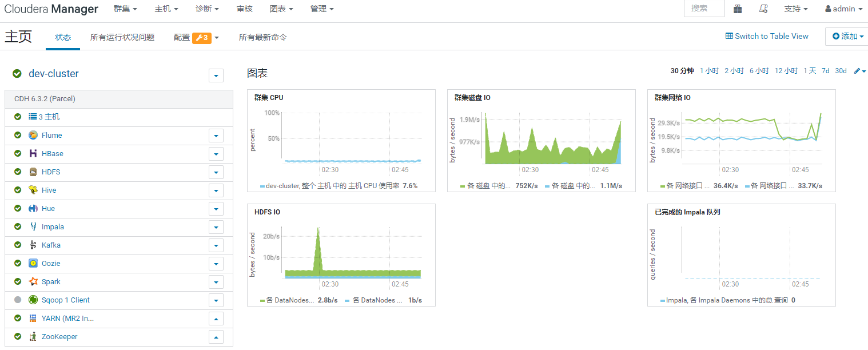The height and width of the screenshot is (350, 868).
Task: Click the Cloudera Manager logo
Action: tap(51, 9)
